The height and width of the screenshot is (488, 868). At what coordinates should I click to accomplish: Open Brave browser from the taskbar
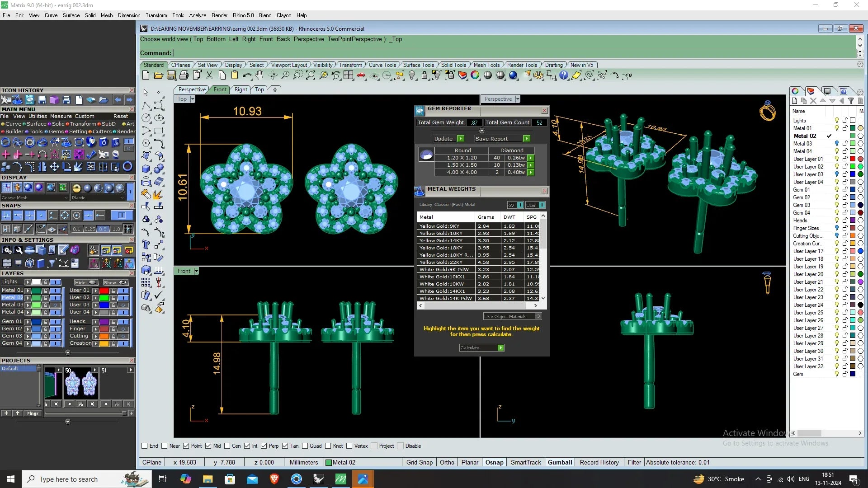pos(274,479)
